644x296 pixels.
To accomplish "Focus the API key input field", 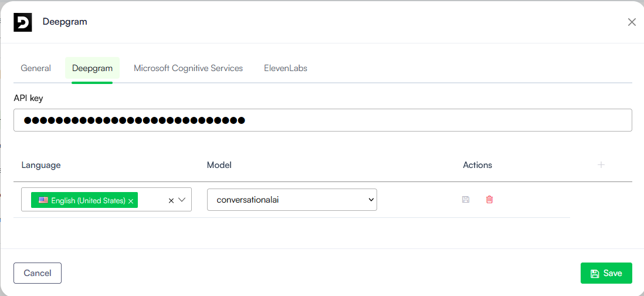I will (x=323, y=120).
